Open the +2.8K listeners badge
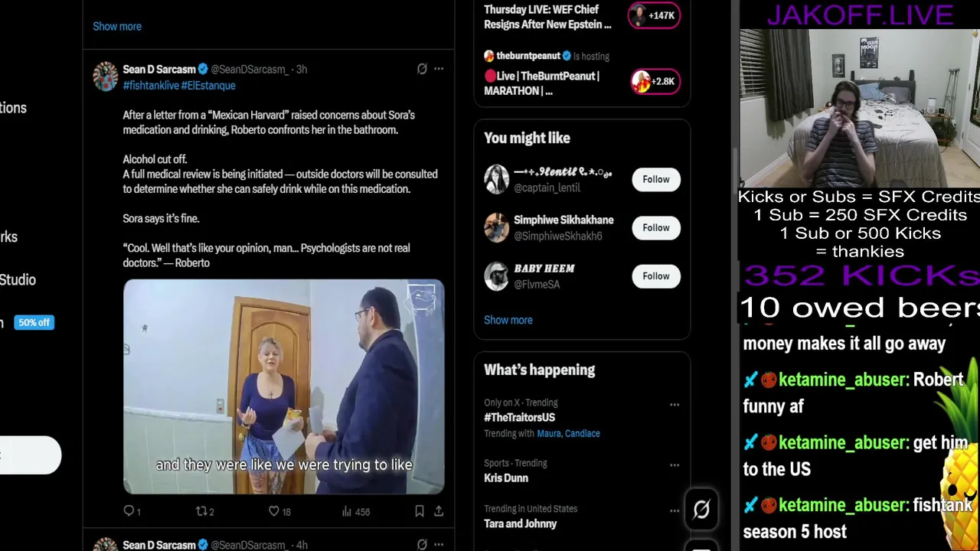This screenshot has width=980, height=551. point(655,81)
